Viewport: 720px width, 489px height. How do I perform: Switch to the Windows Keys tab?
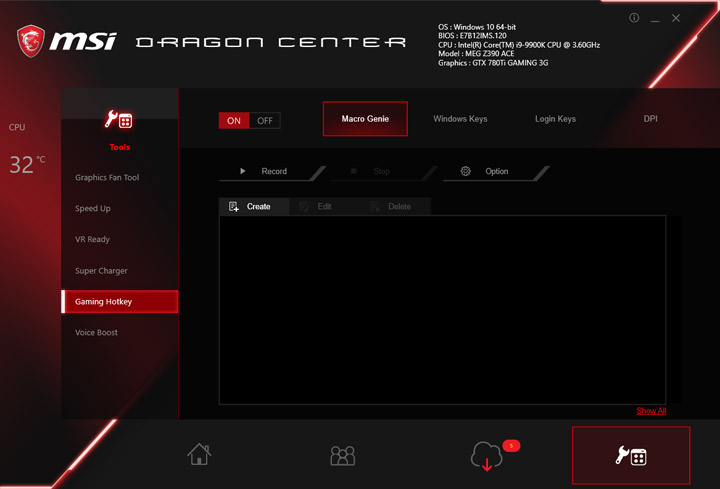tap(460, 119)
